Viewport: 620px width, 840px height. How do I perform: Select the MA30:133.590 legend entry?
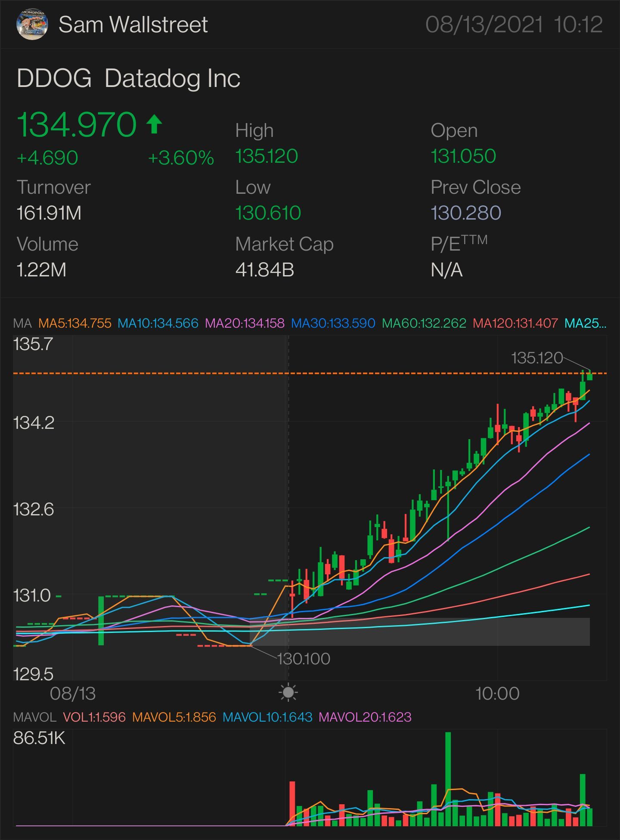pyautogui.click(x=333, y=323)
